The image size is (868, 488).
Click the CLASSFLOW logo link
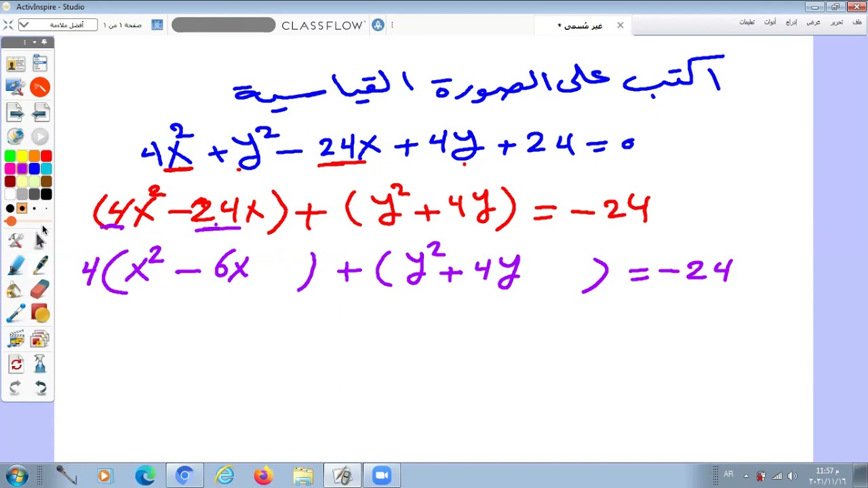(323, 25)
